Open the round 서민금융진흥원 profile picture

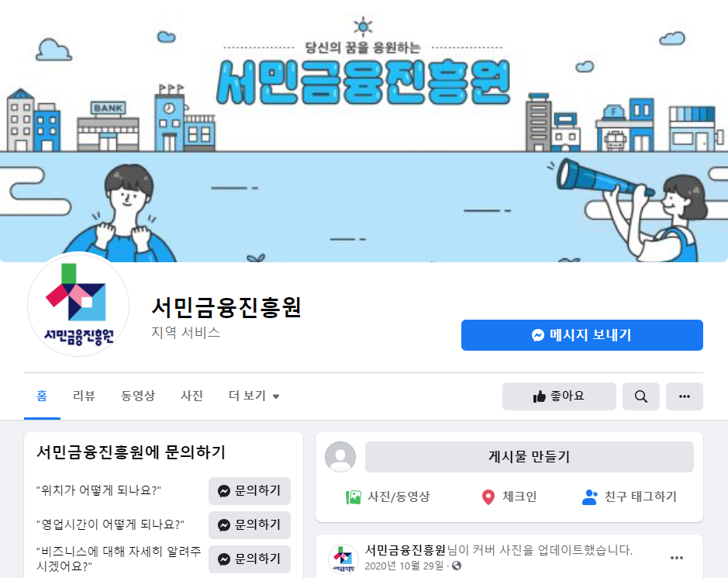78,305
